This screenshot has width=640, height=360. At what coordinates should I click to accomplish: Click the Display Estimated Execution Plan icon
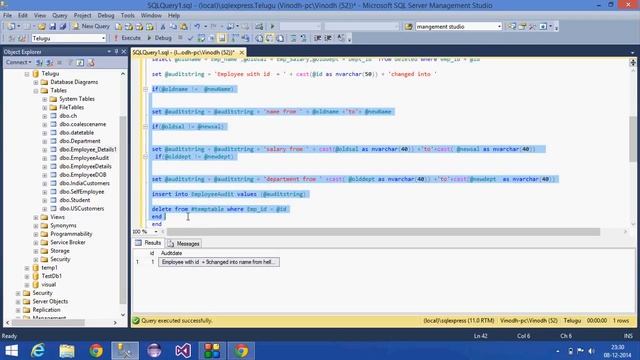pos(201,38)
